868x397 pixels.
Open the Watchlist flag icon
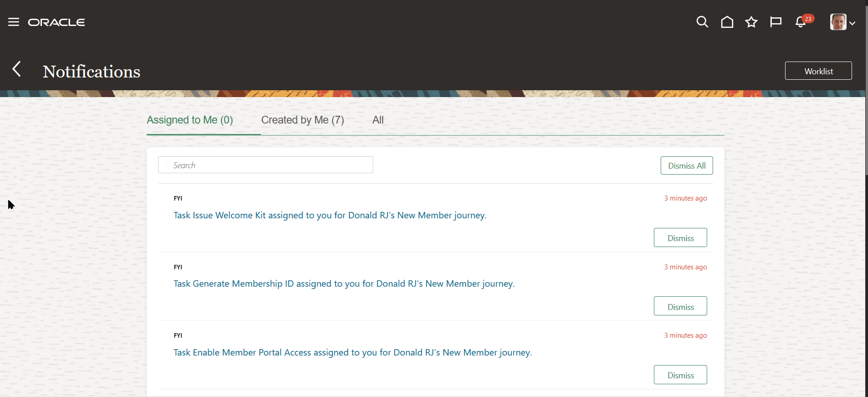click(x=776, y=22)
